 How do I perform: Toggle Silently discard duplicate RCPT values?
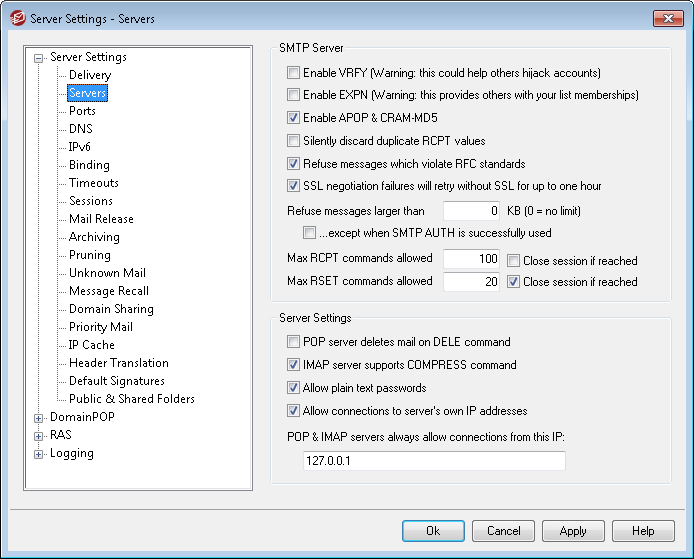(293, 141)
